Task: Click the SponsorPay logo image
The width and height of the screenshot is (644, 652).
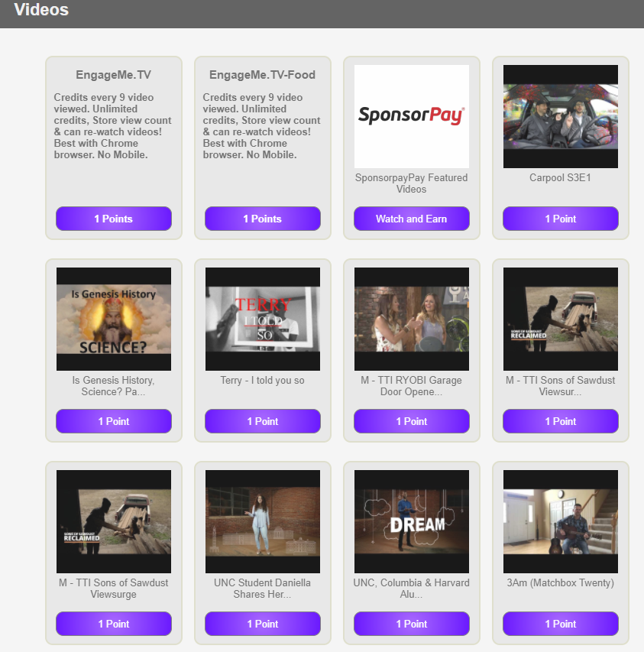Action: click(x=411, y=116)
